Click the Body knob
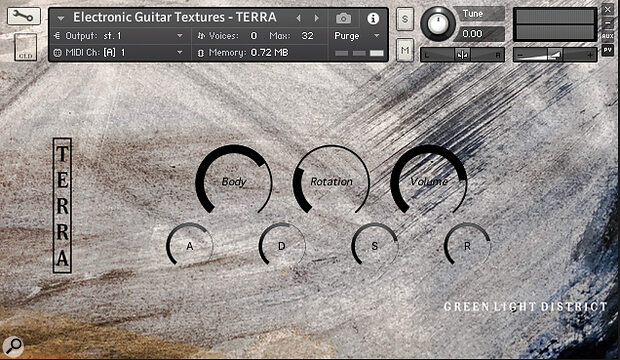The image size is (620, 360). pos(234,181)
